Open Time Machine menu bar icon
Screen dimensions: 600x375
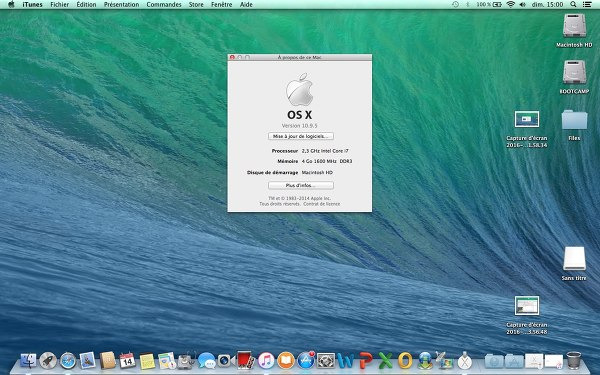tap(455, 5)
